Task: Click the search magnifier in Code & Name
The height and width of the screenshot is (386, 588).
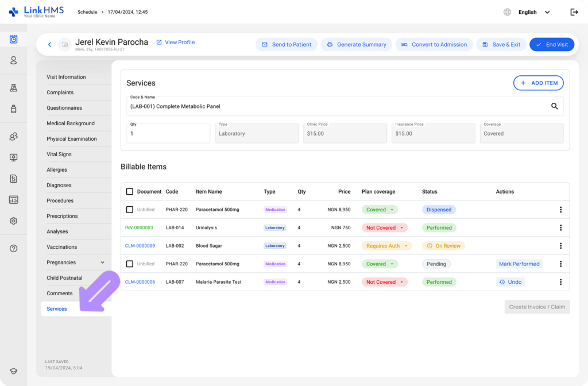Action: (x=554, y=106)
